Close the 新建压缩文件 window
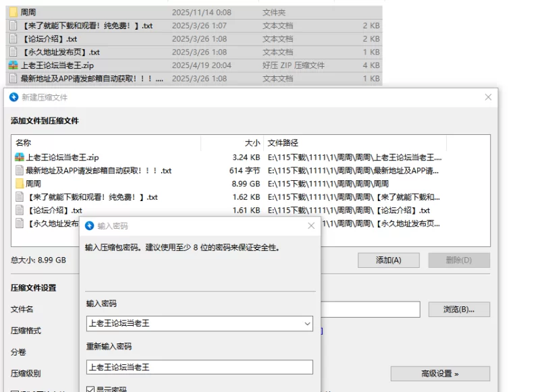The height and width of the screenshot is (392, 540). (488, 97)
